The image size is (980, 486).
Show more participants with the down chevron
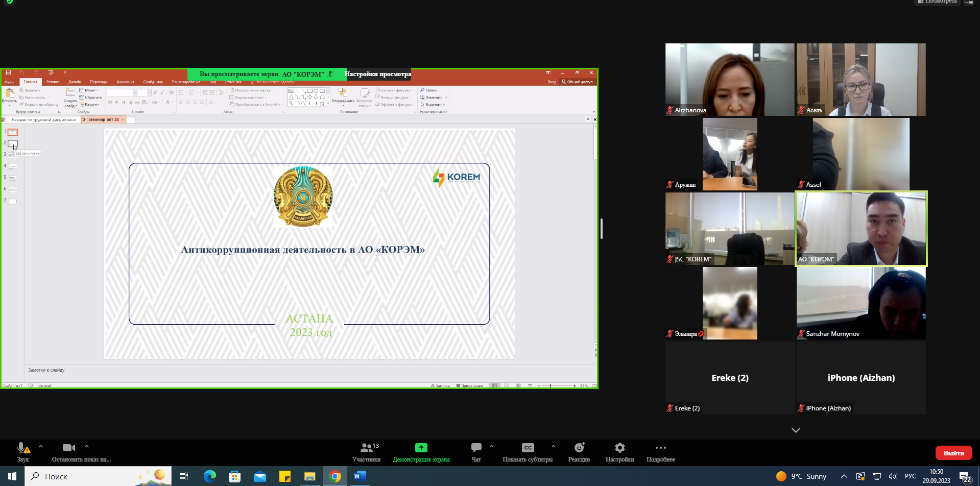[x=796, y=430]
